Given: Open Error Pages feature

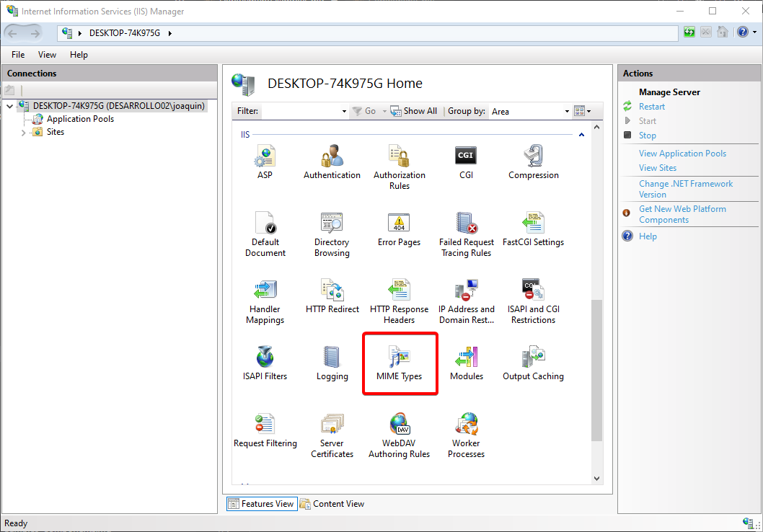Looking at the screenshot, I should coord(399,229).
